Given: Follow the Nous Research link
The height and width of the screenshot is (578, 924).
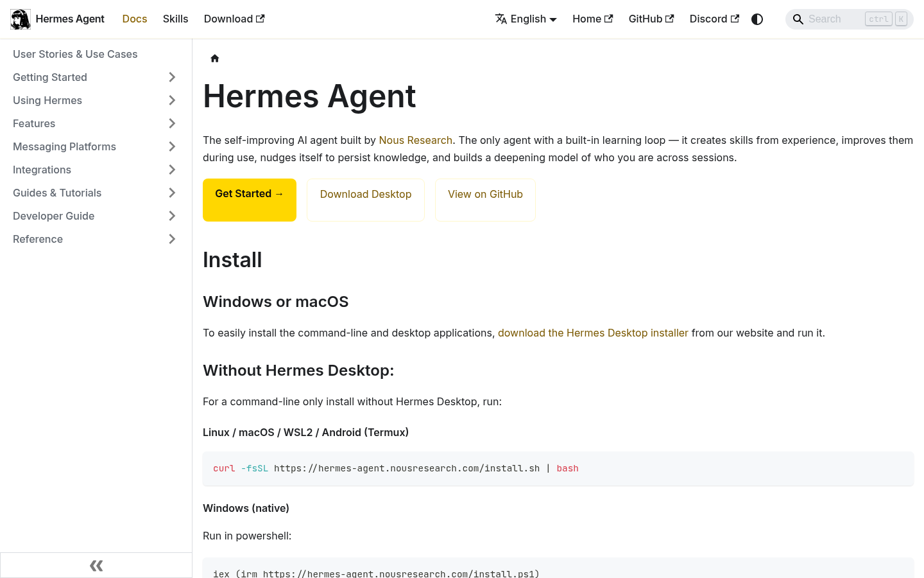Looking at the screenshot, I should (416, 140).
